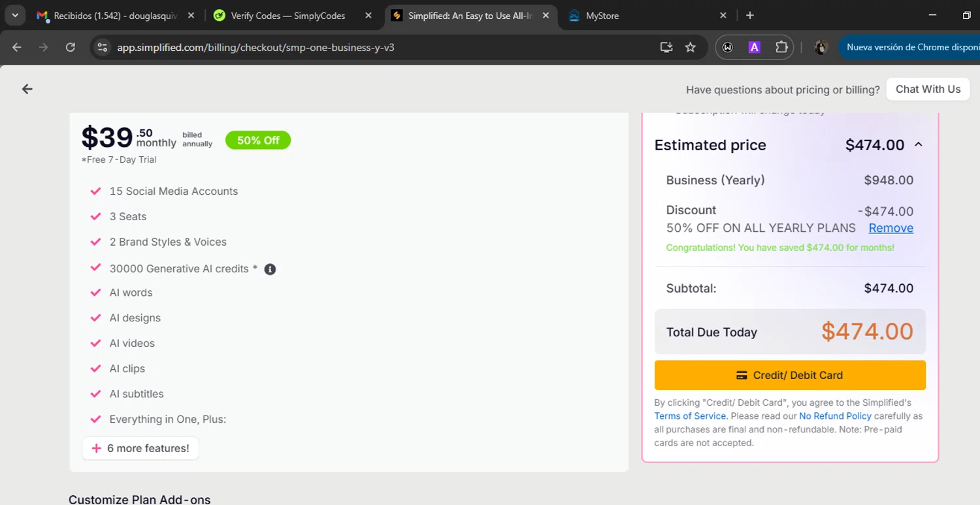
Task: Click the 3 Seats feature text
Action: coord(128,216)
